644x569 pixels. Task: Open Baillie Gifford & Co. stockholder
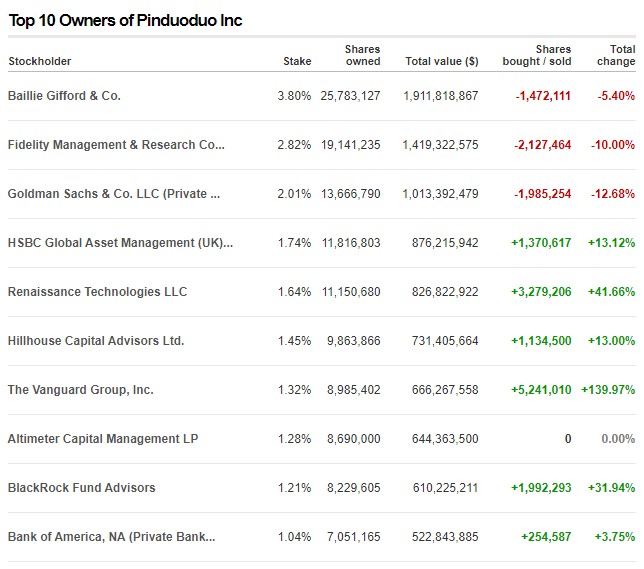64,96
